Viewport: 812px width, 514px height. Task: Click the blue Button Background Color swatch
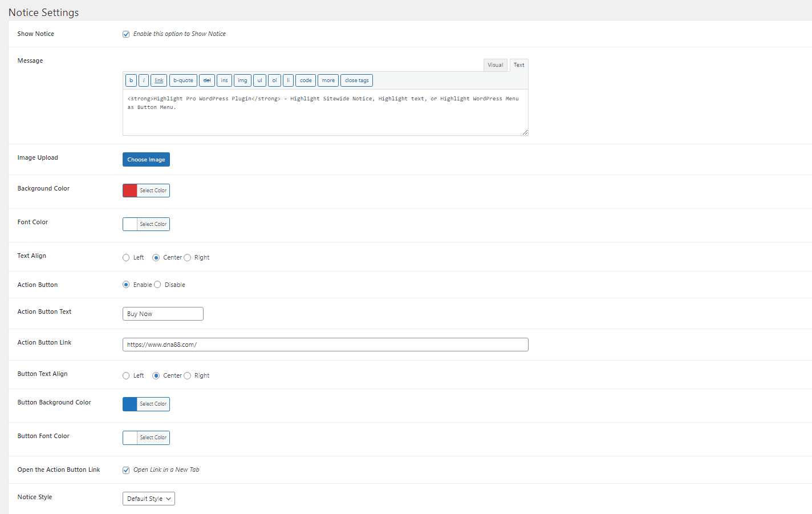click(x=130, y=404)
